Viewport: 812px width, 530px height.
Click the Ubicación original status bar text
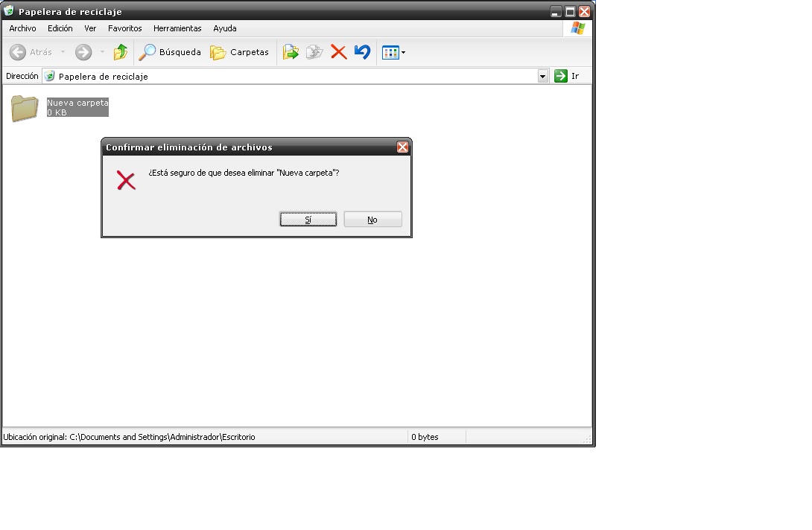[129, 437]
